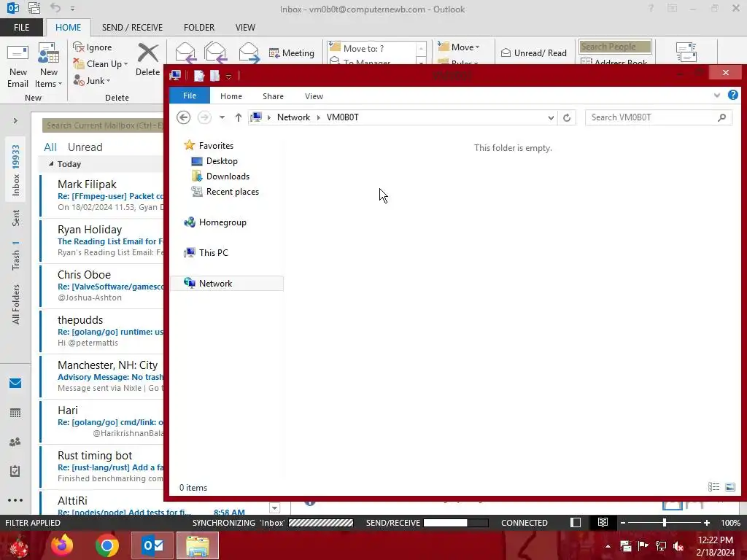Click Outlook zoom slider handle
747x560 pixels.
(x=665, y=522)
